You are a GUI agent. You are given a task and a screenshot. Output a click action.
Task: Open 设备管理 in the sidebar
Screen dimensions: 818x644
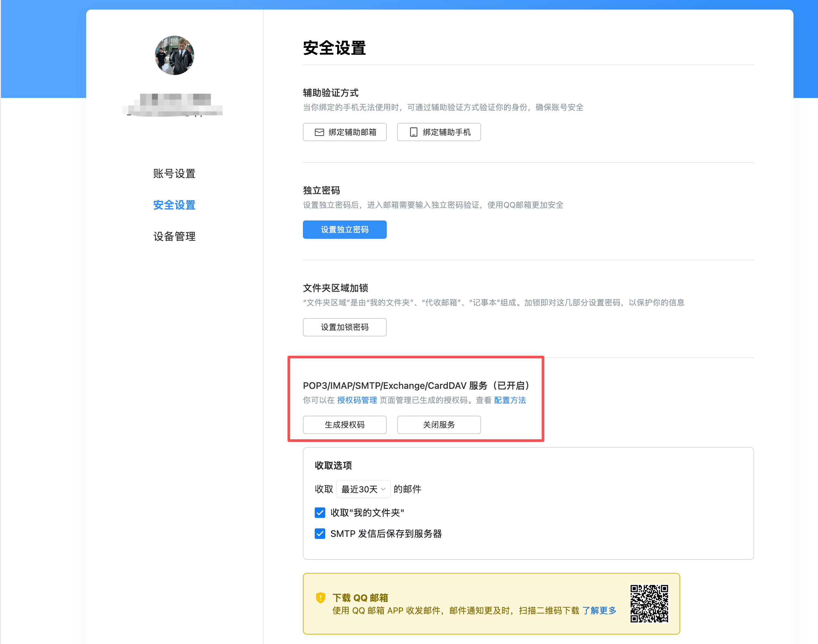coord(175,237)
